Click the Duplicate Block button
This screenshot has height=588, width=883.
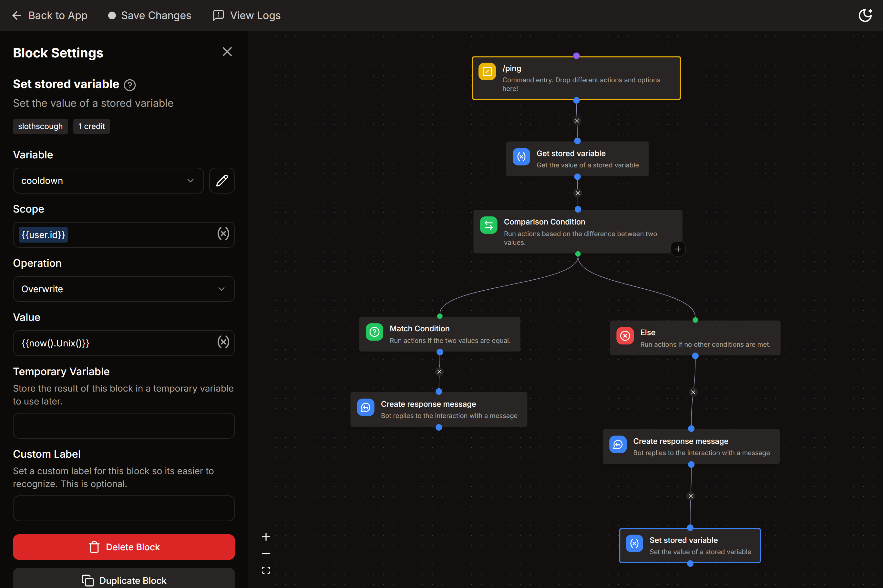tap(123, 580)
